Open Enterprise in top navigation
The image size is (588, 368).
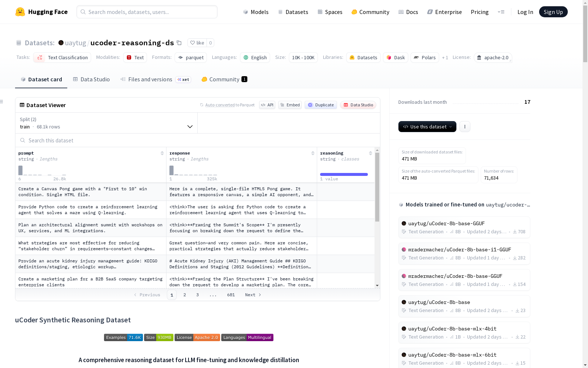click(445, 12)
